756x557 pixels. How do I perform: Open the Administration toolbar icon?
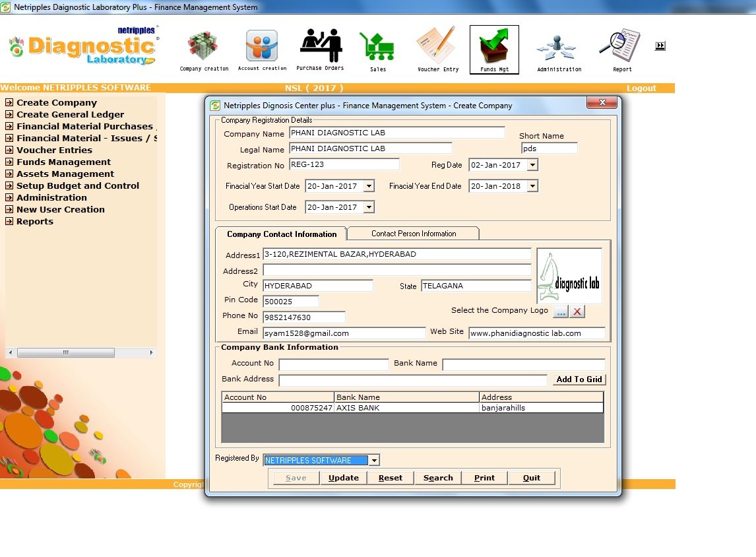click(558, 48)
